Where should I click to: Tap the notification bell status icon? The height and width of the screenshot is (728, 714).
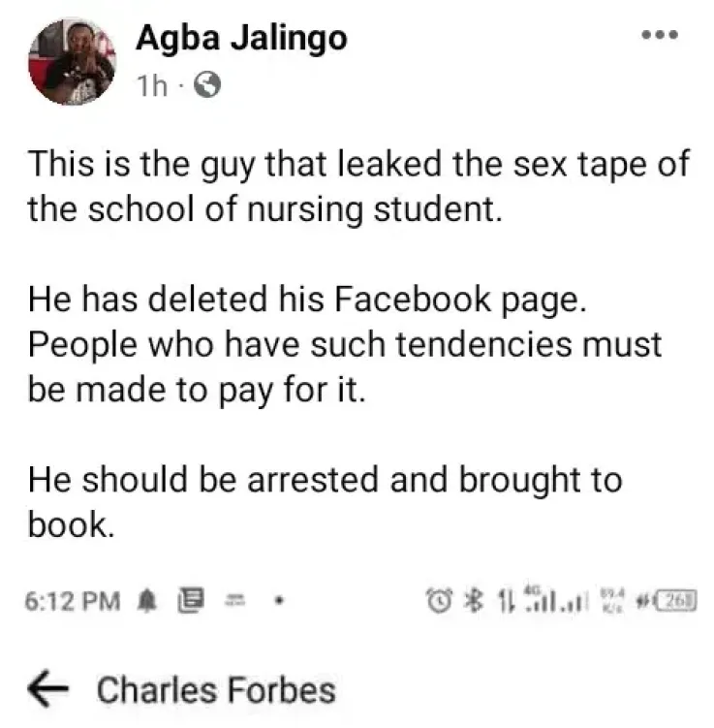tap(147, 601)
